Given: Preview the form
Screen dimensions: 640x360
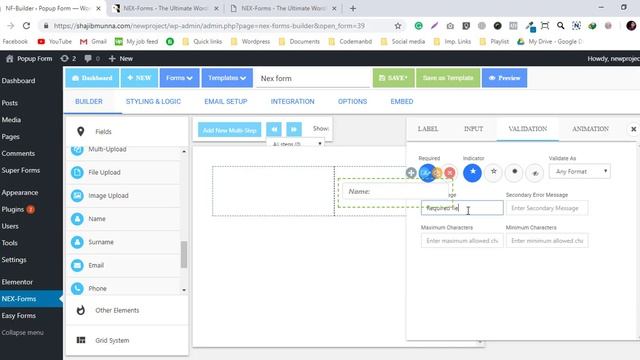Looking at the screenshot, I should (x=504, y=78).
